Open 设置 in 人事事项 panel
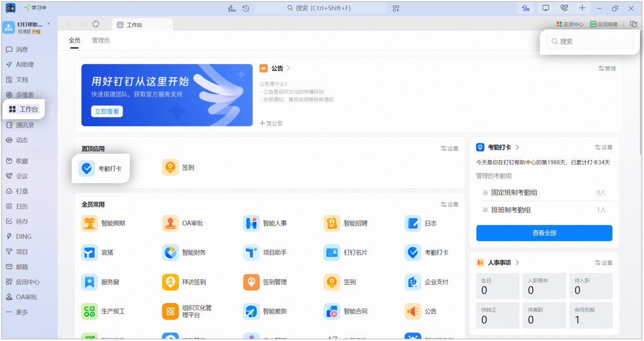Image resolution: width=644 pixels, height=341 pixels. (x=604, y=263)
